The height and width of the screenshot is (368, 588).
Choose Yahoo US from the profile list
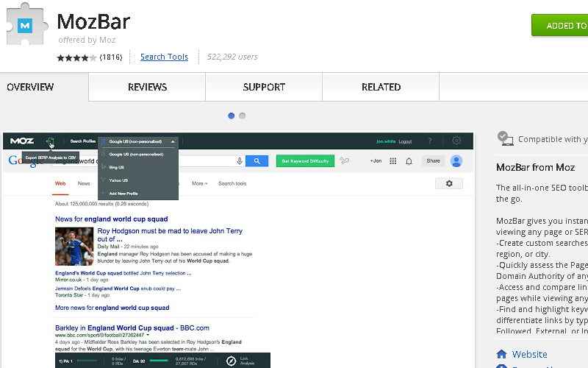tap(118, 180)
